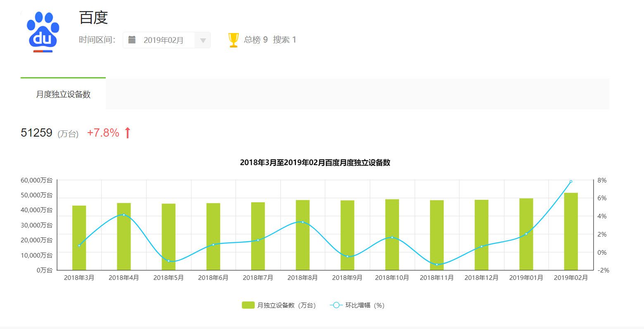Screen dimensions: 644x329
Task: Click the 2018年12月 axis label
Action: [x=481, y=278]
